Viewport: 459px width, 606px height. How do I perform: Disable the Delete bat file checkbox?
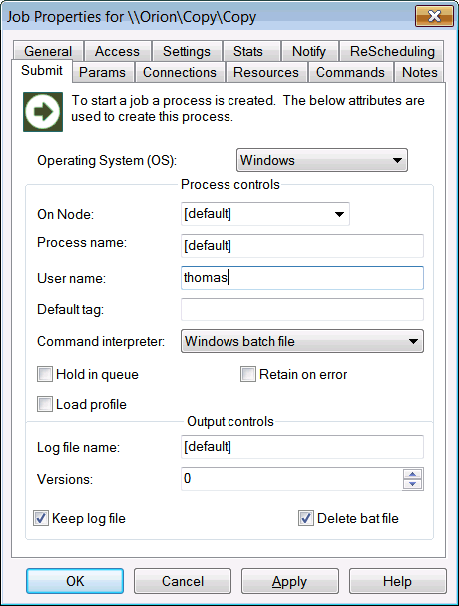pyautogui.click(x=306, y=518)
